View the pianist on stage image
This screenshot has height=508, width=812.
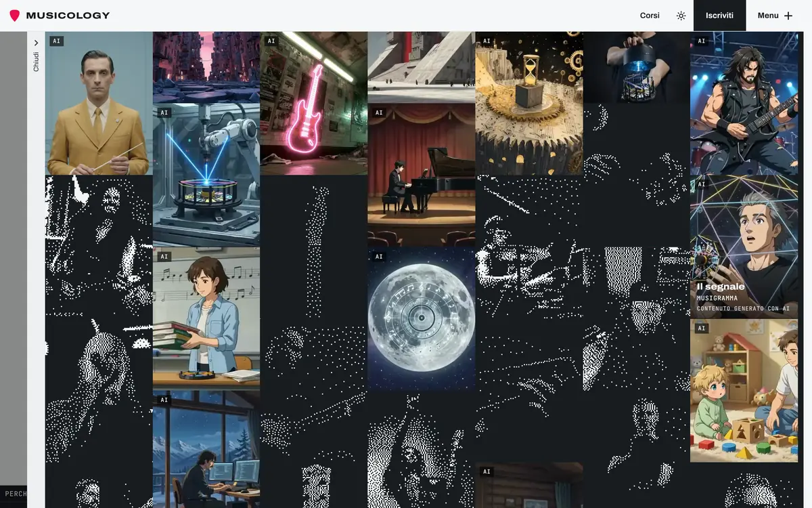(422, 175)
